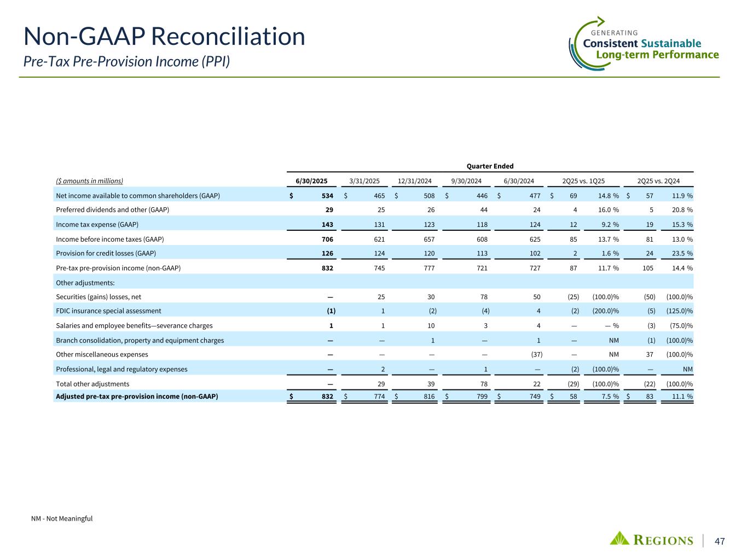This screenshot has height=560, width=747.
Task: Select the Securities (gains) losses, net row
Action: 373,296
